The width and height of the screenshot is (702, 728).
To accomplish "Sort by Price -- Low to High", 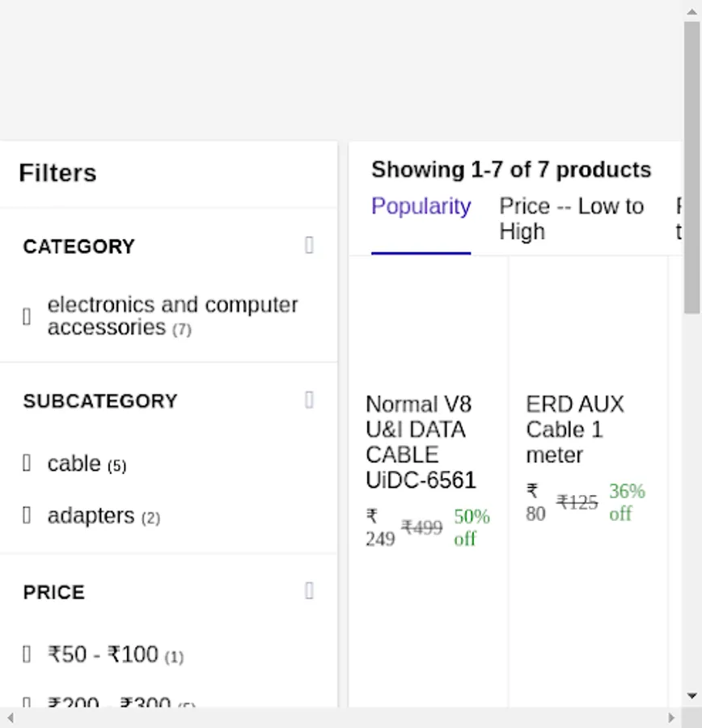I will coord(571,218).
